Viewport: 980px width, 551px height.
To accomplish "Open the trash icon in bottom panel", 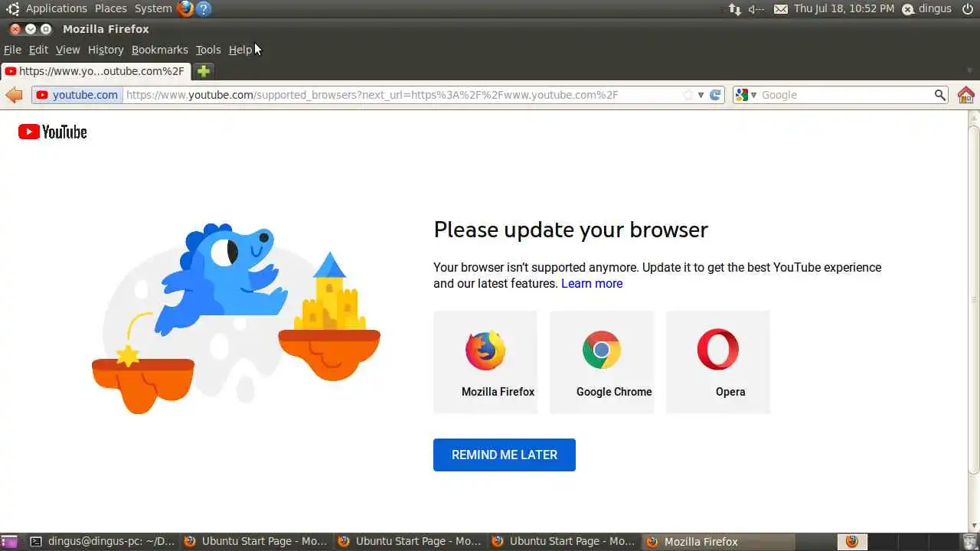I will click(969, 541).
